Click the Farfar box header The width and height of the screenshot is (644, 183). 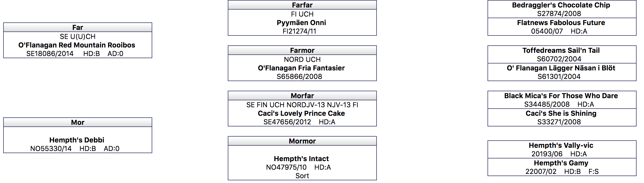coord(302,5)
